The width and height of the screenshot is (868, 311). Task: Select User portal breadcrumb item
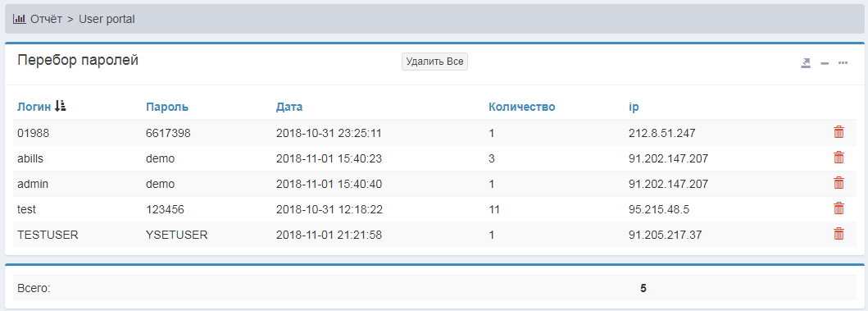pyautogui.click(x=107, y=19)
